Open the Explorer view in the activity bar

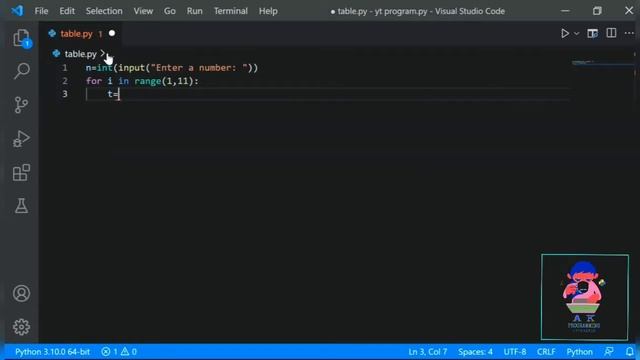pyautogui.click(x=21, y=38)
